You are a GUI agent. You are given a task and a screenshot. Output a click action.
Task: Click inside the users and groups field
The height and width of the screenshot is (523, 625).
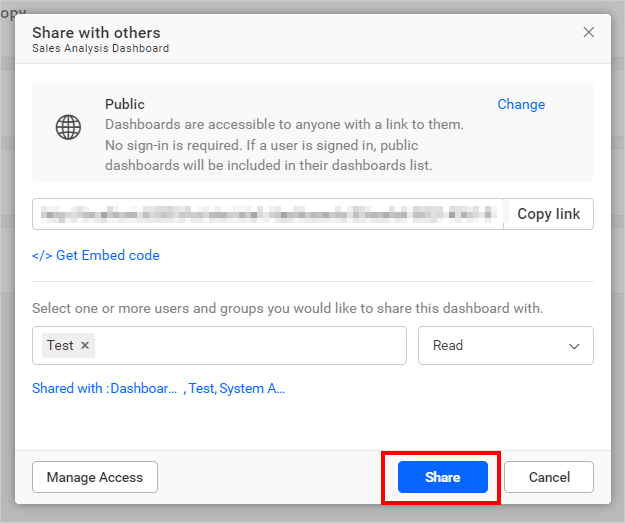(250, 345)
